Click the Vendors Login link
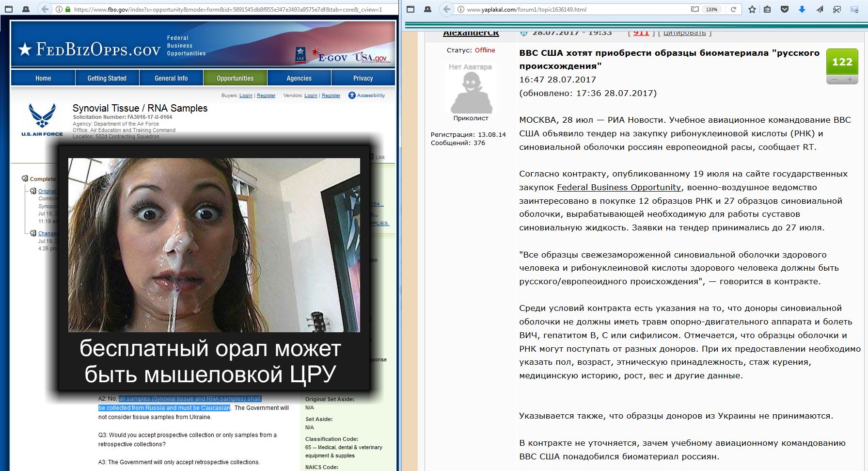The height and width of the screenshot is (471, 868). [x=311, y=96]
